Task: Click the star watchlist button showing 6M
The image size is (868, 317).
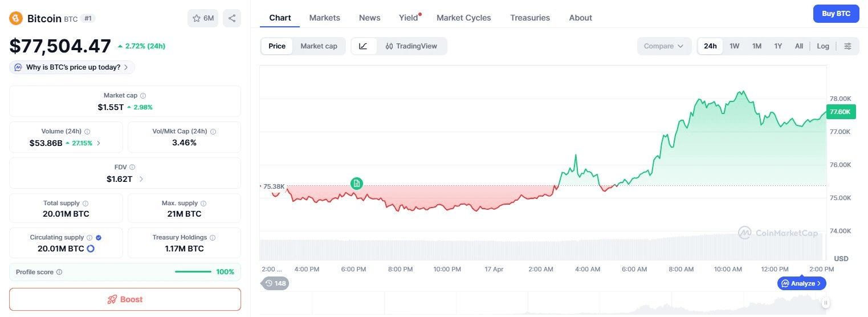Action: (x=203, y=18)
